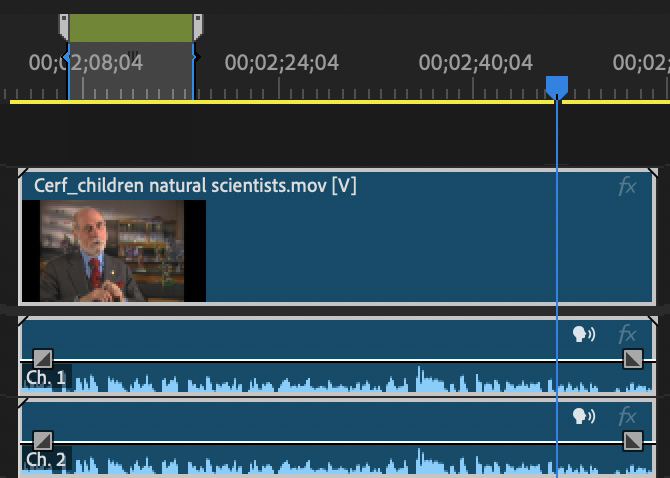The height and width of the screenshot is (478, 670).
Task: Click the right bracket handle of the green bar
Action: point(197,27)
